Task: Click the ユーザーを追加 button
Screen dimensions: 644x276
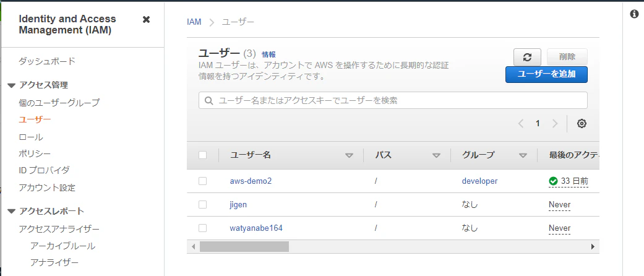Action: click(546, 74)
